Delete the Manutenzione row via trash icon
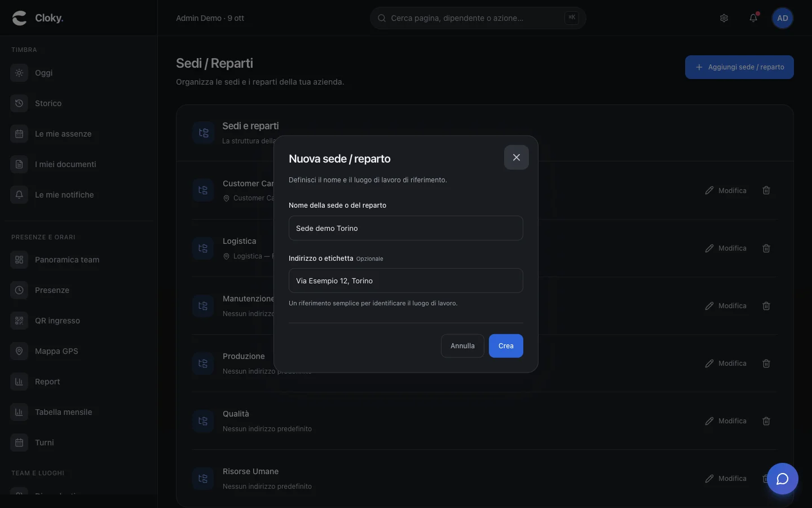812x508 pixels. pyautogui.click(x=766, y=306)
